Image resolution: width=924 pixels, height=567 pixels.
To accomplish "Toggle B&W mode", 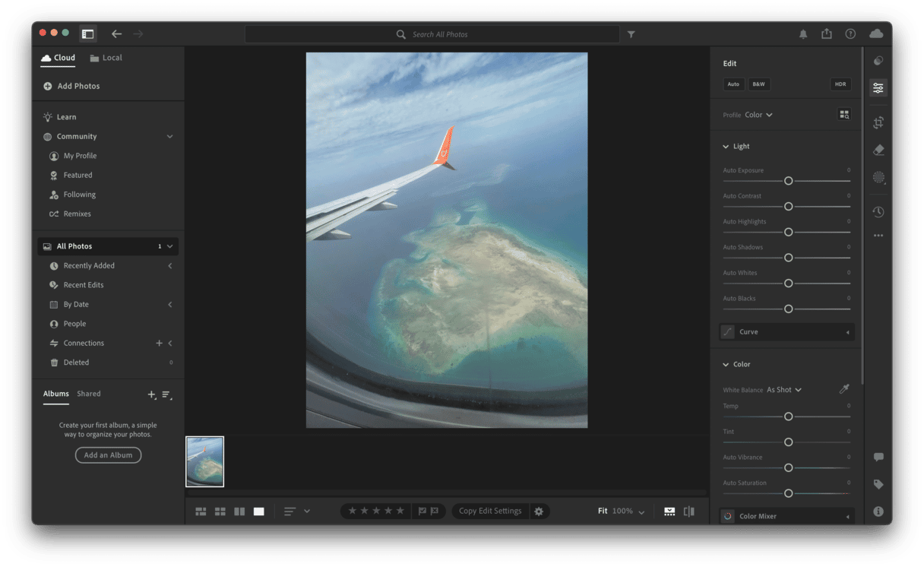I will 758,84.
